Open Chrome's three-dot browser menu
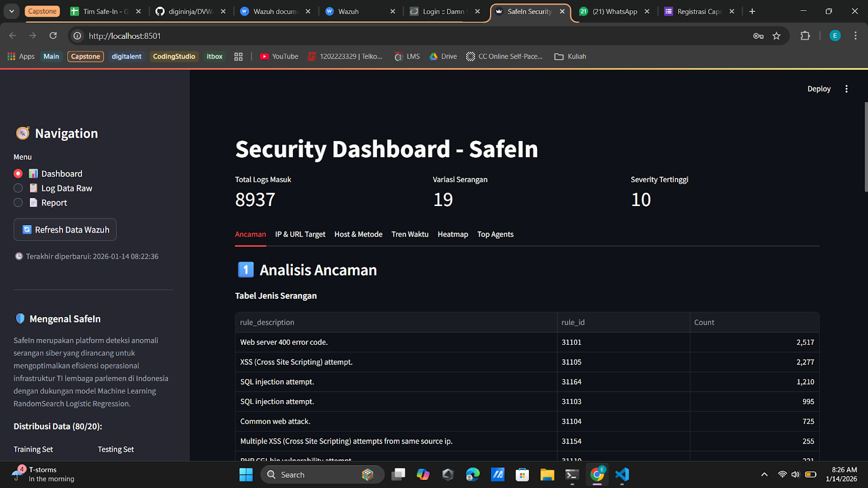The height and width of the screenshot is (488, 868). click(x=856, y=36)
